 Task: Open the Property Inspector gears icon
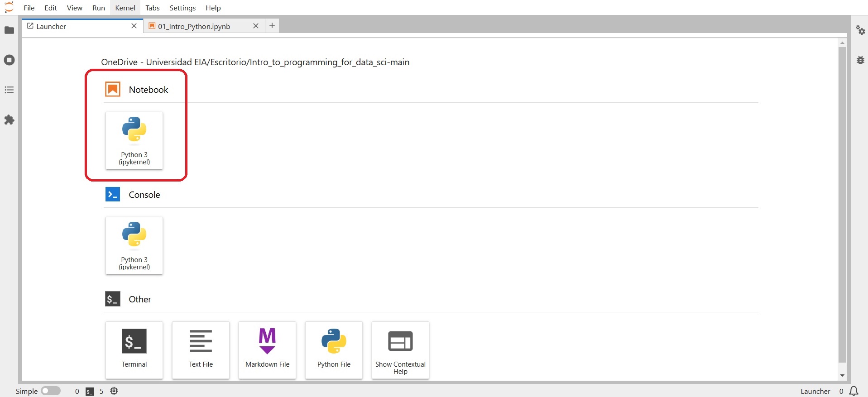[860, 30]
